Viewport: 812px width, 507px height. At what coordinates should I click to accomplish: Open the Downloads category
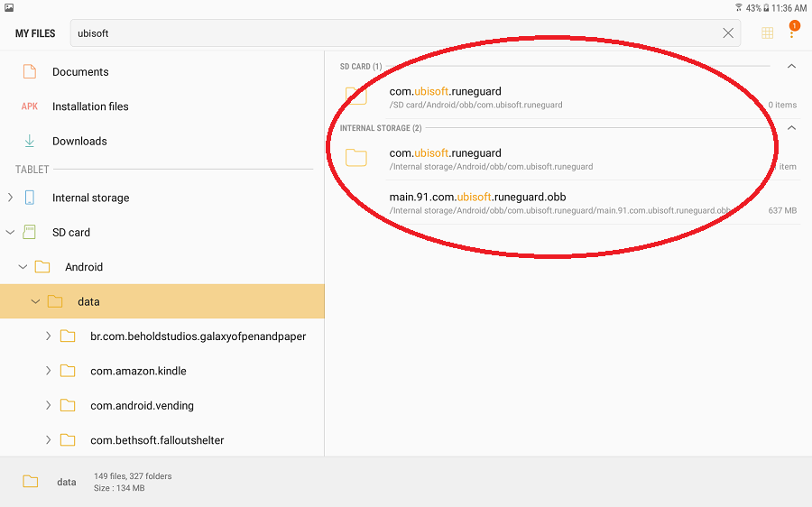tap(79, 142)
